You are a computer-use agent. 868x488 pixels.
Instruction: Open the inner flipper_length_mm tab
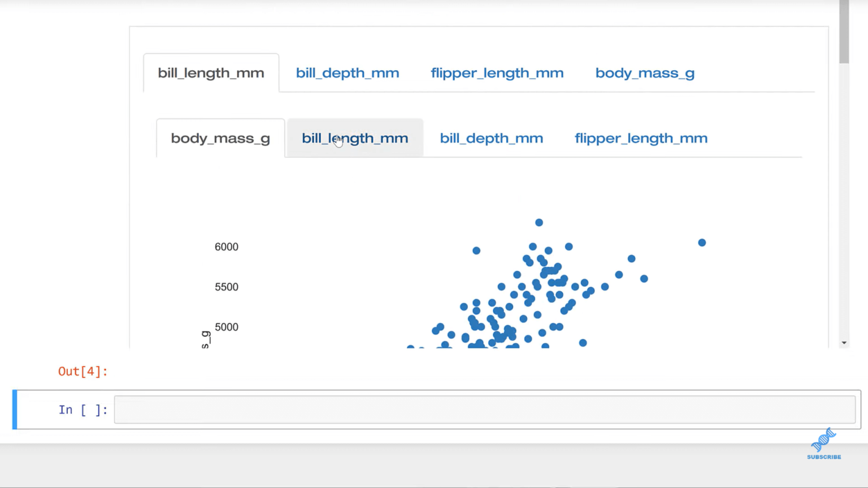point(641,138)
